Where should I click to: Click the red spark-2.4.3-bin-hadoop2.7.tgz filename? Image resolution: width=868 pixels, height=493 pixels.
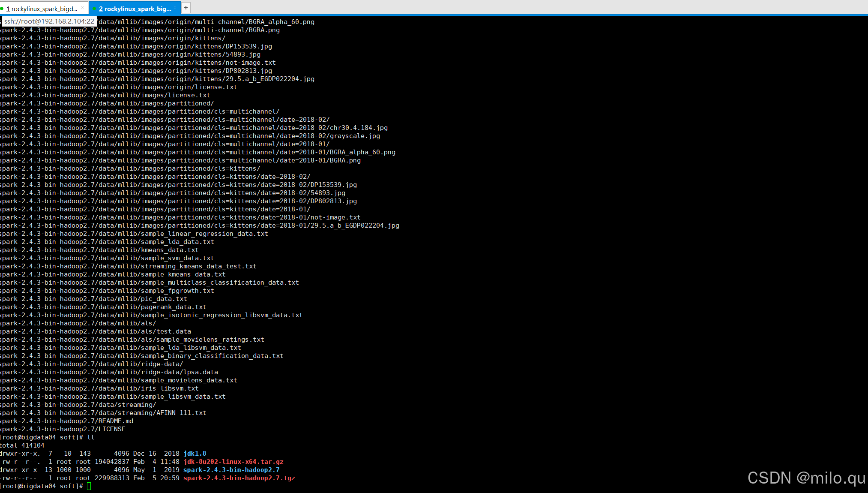(239, 478)
